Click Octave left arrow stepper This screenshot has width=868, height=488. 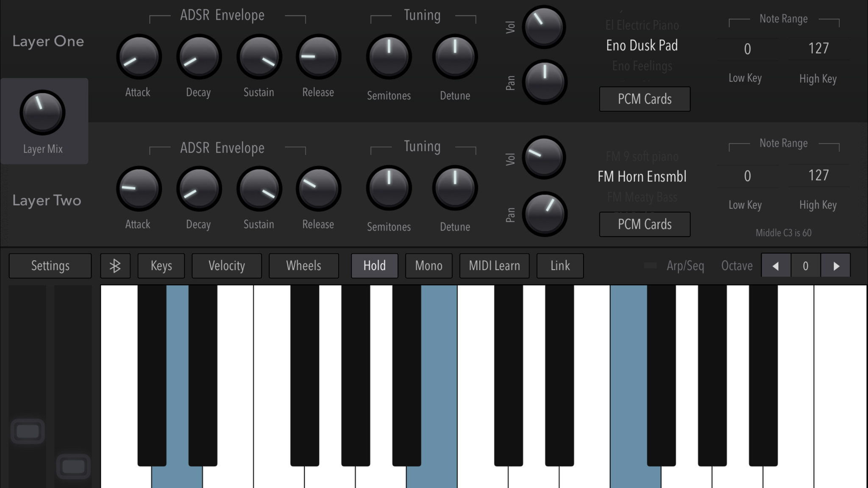[776, 266]
